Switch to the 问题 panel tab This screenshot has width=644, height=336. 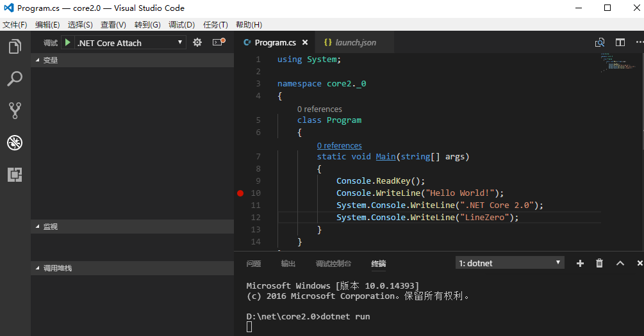pos(253,264)
